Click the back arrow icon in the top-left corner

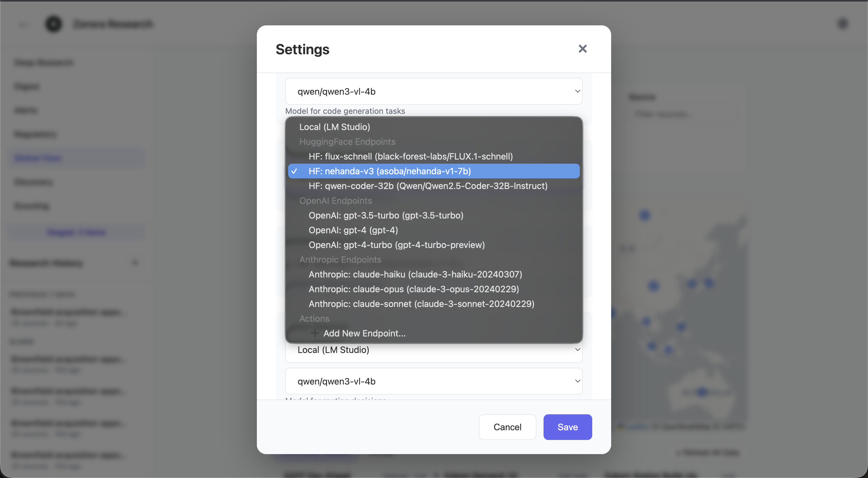coord(23,24)
